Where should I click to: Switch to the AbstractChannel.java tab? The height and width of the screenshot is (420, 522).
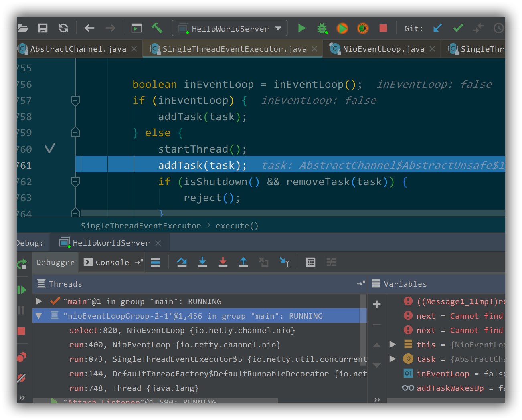tap(78, 49)
